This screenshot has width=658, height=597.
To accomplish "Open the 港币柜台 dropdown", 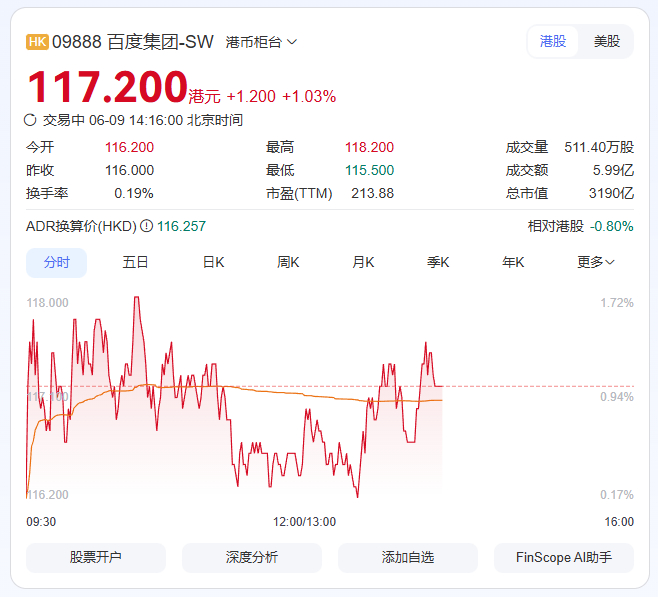I will pyautogui.click(x=261, y=42).
